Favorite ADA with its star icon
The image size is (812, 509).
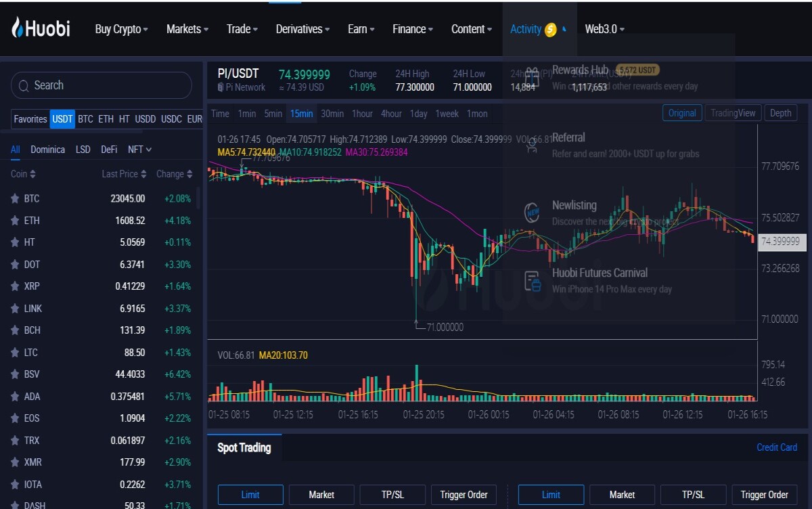point(15,396)
